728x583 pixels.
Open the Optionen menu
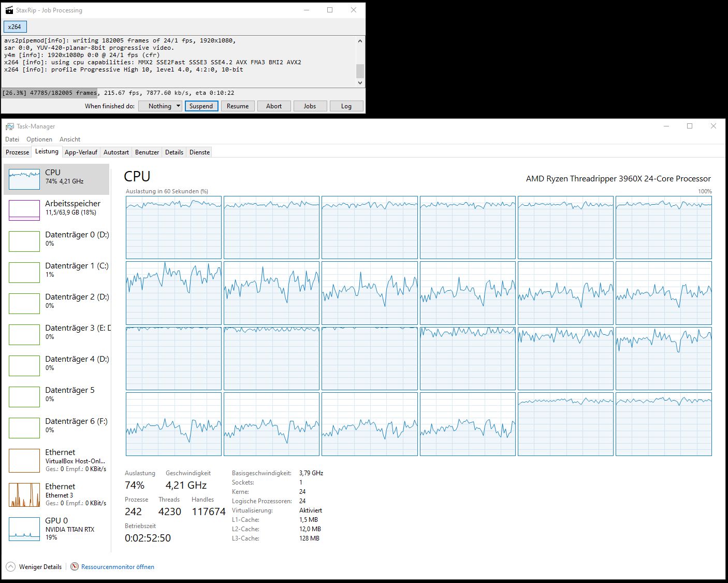(39, 139)
